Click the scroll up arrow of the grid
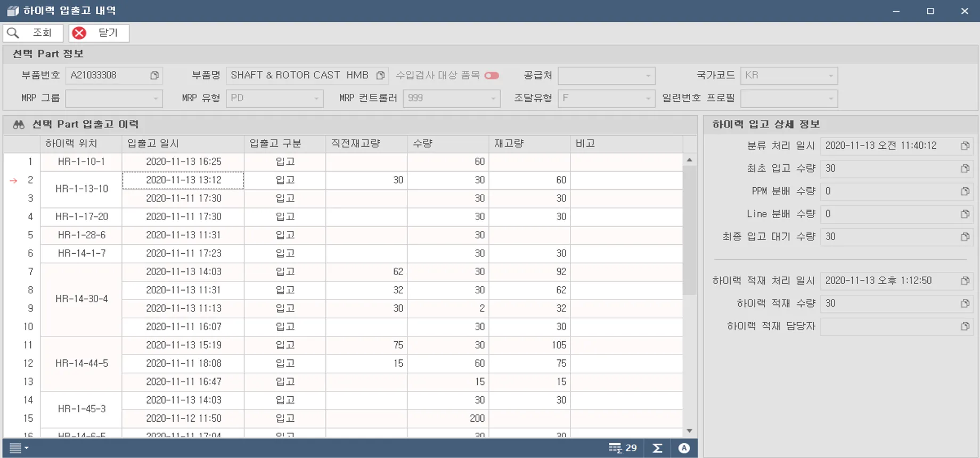 tap(690, 160)
